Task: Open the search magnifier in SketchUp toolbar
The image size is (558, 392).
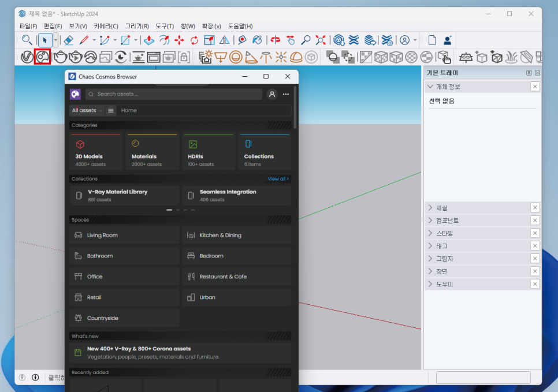Action: click(x=27, y=40)
